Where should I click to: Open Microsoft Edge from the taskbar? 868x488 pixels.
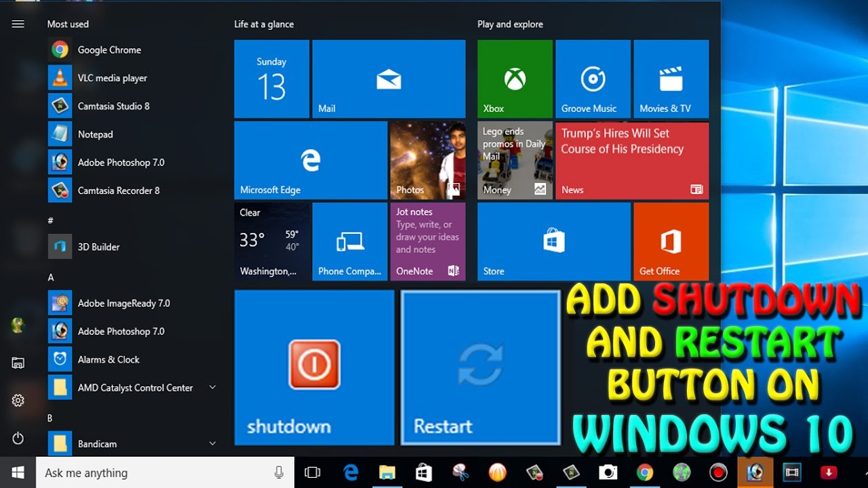tap(351, 472)
